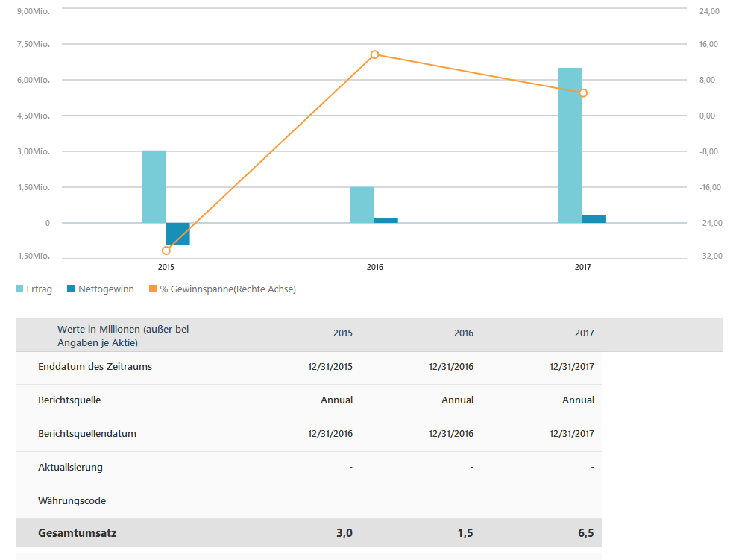Click the '24,00' right axis label
730x560 pixels.
click(x=709, y=11)
